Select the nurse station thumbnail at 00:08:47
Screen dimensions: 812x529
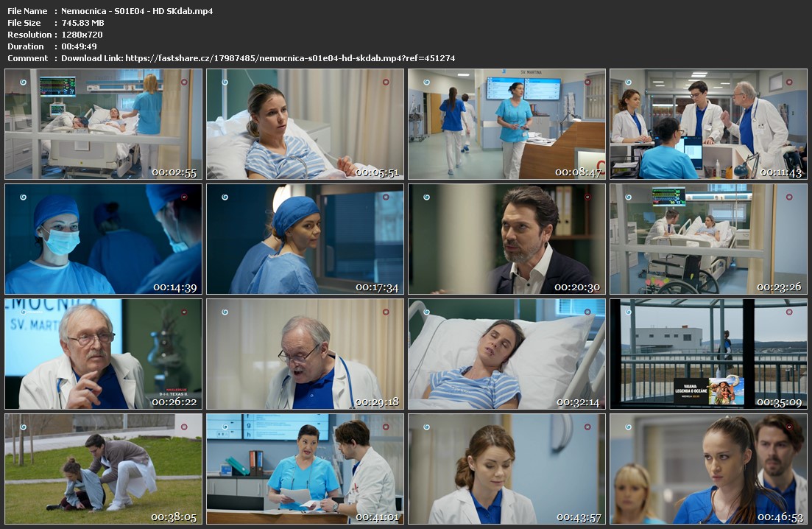506,124
